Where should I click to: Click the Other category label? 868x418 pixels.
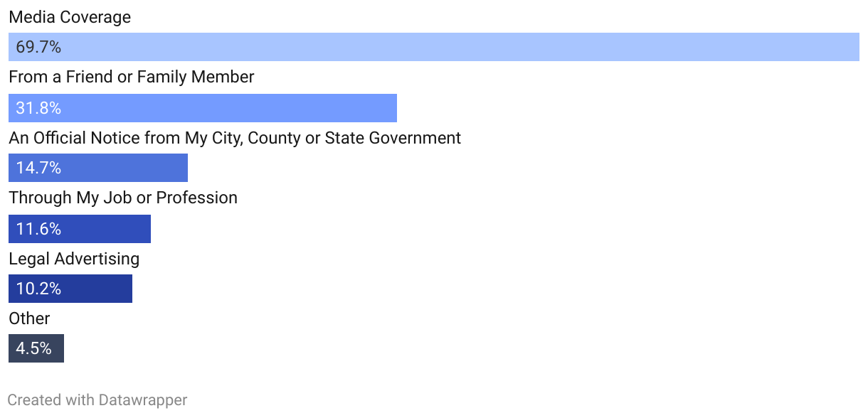point(29,318)
